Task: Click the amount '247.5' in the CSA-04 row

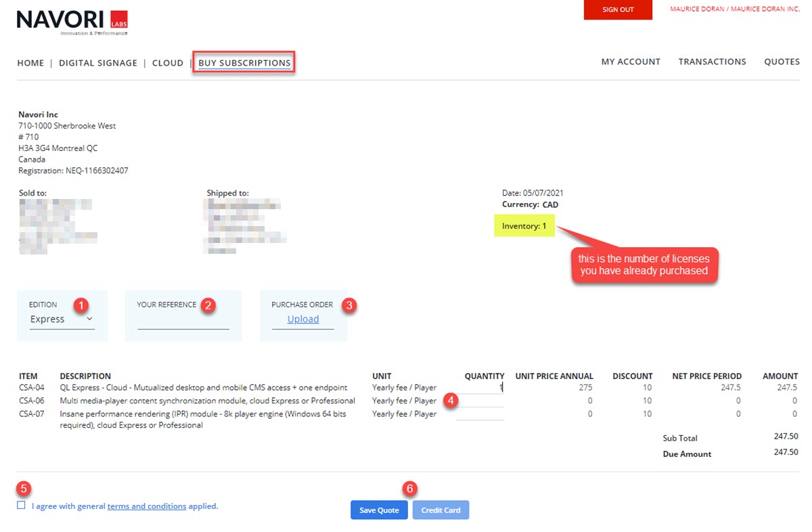Action: (787, 388)
